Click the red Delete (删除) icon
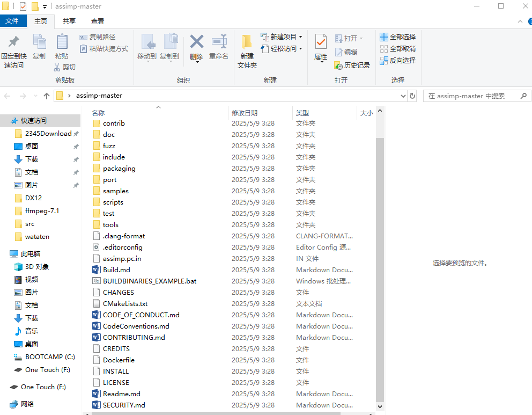 click(x=196, y=42)
